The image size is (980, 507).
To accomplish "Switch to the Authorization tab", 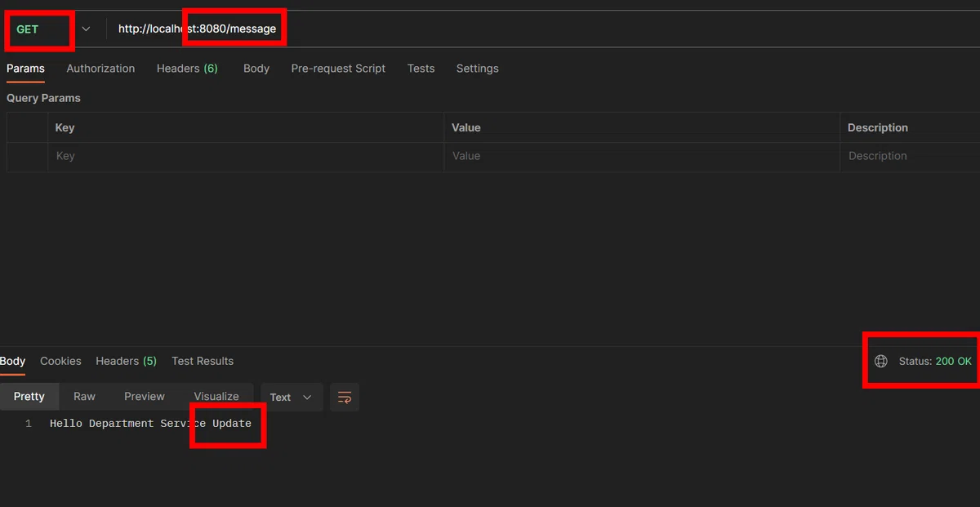I will [x=100, y=69].
